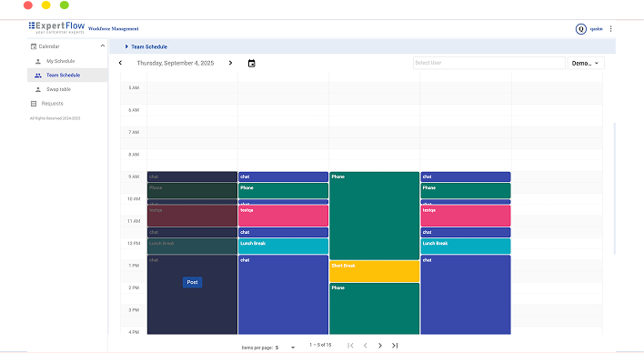Click the large Phone block at 9 AM
This screenshot has height=353, width=644.
tap(374, 216)
